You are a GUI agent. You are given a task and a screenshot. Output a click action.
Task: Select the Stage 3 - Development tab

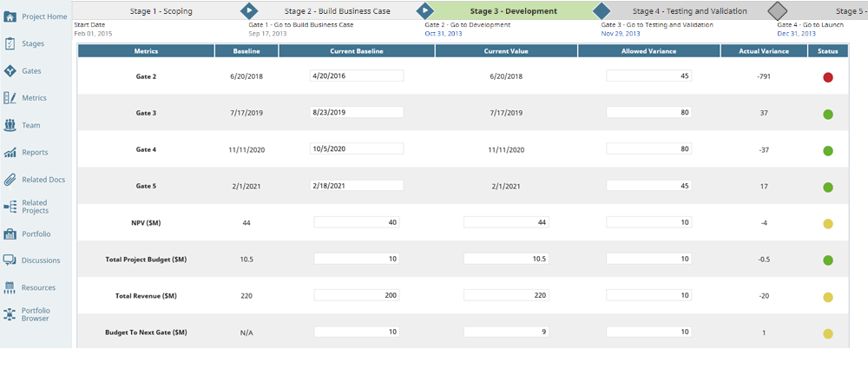click(x=513, y=10)
